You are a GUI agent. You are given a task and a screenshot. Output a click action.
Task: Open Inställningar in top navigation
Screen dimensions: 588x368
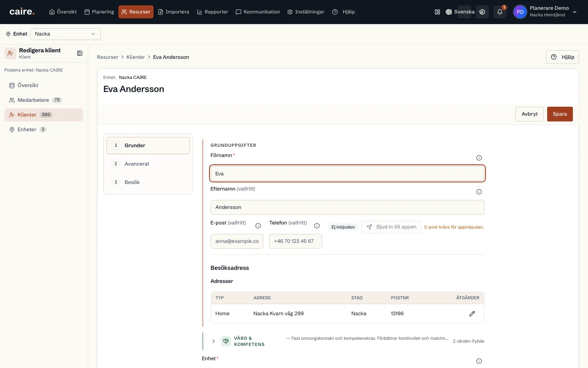coord(306,12)
